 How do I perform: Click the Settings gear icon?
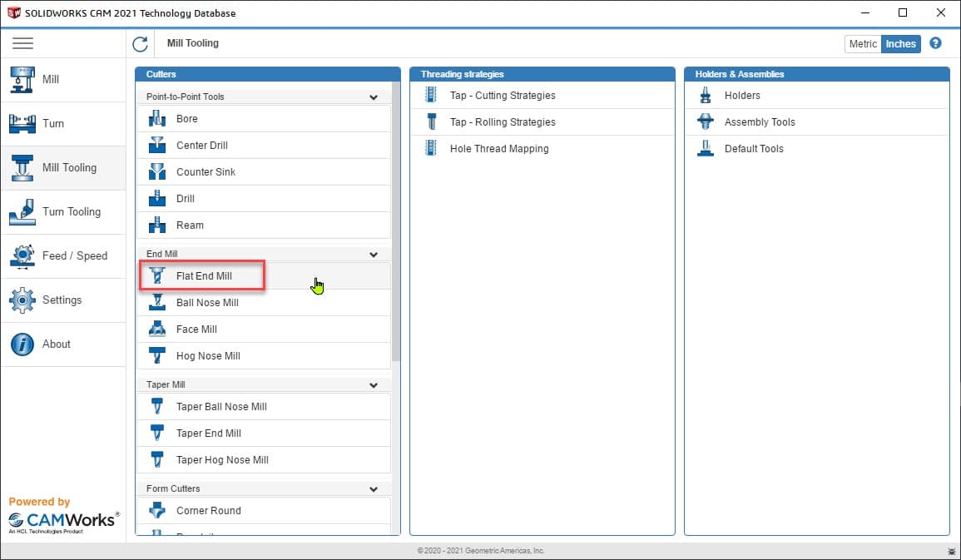22,300
